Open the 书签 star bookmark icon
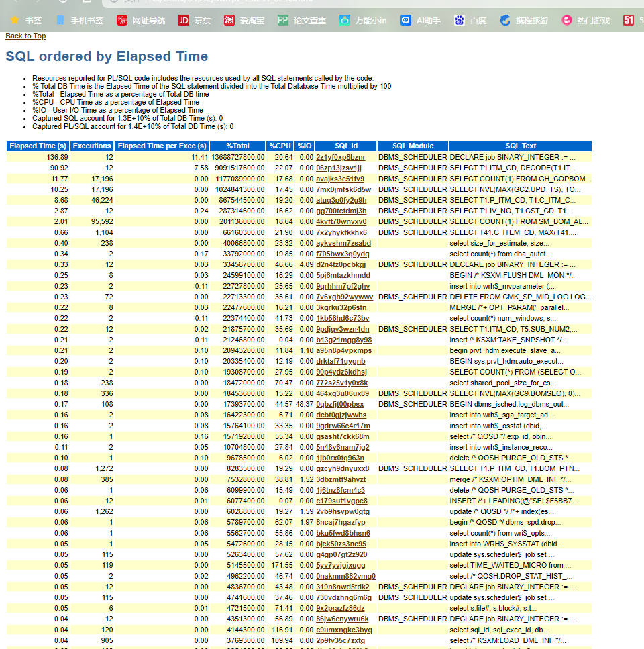The height and width of the screenshot is (649, 644). pos(15,20)
